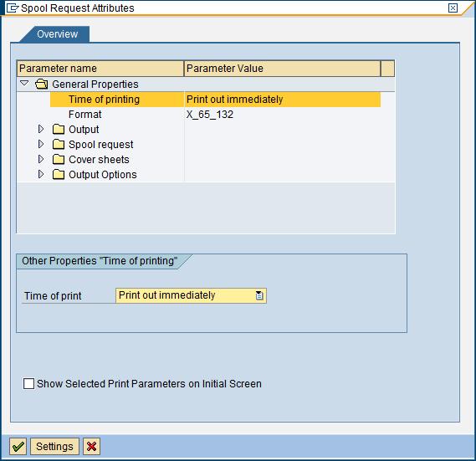Switch to the Overview tab
The image size is (476, 461).
(58, 34)
